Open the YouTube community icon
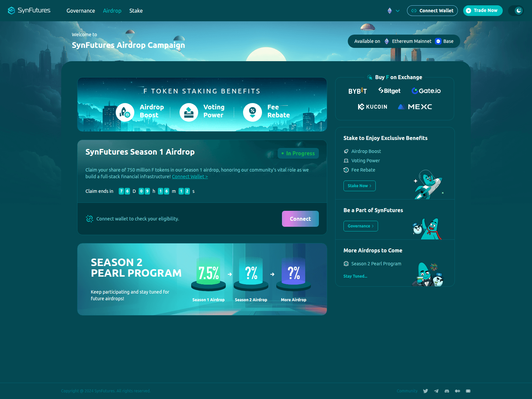This screenshot has height=399, width=532. point(468,391)
